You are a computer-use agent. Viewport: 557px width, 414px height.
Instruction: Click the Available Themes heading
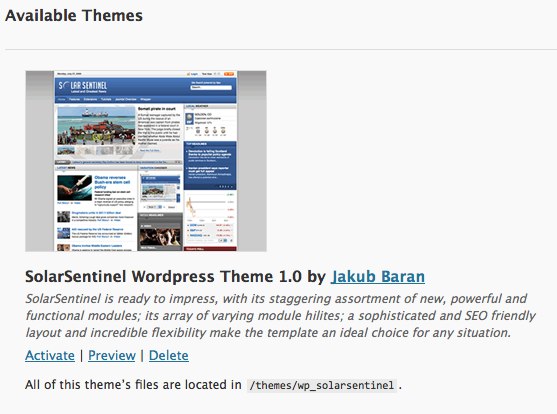click(74, 16)
